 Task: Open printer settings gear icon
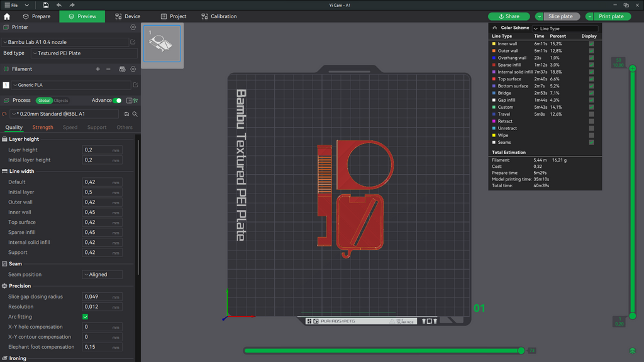[133, 27]
